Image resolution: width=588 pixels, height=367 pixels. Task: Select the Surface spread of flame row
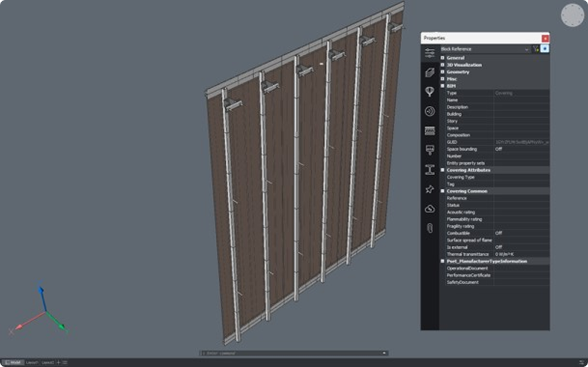pyautogui.click(x=497, y=240)
